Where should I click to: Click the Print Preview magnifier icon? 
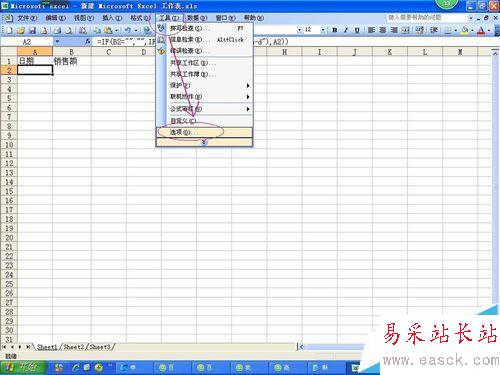tap(69, 30)
